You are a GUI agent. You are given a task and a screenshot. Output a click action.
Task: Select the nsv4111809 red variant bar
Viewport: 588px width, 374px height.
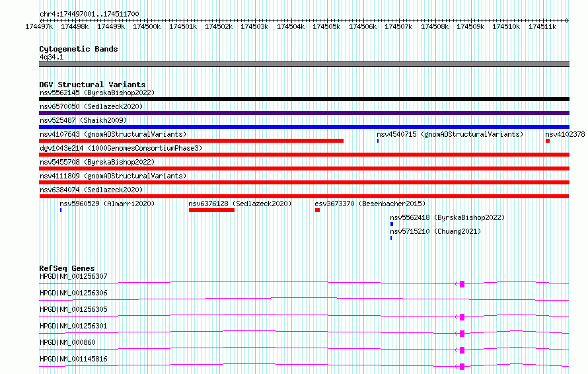pyautogui.click(x=304, y=182)
